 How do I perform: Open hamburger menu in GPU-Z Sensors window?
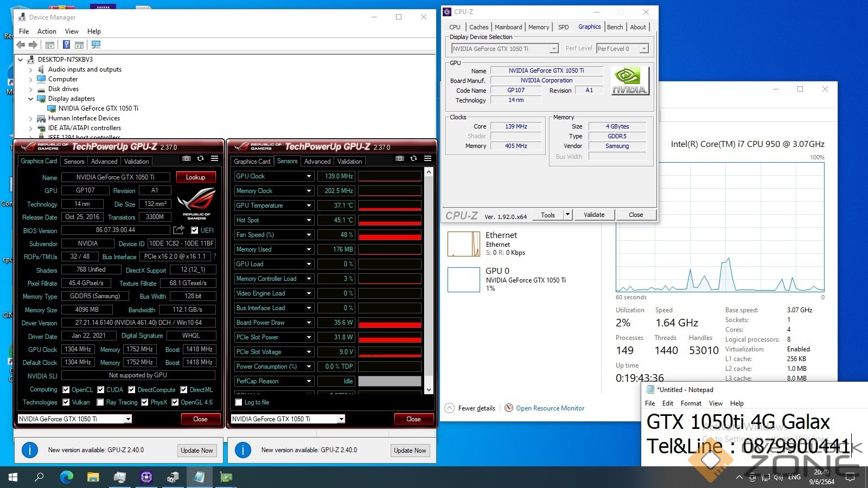(x=427, y=158)
